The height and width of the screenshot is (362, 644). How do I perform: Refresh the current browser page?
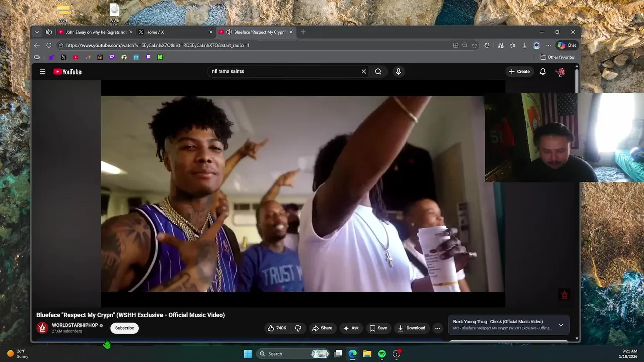49,45
